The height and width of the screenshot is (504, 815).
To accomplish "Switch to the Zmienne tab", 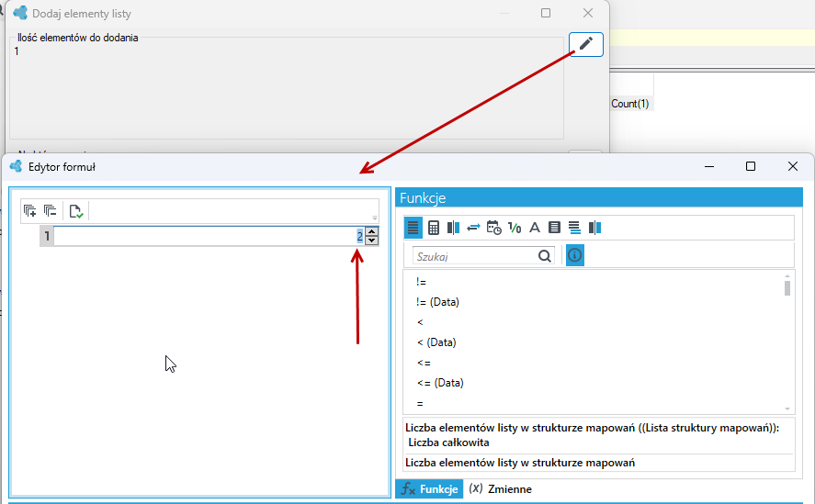I will coord(500,489).
